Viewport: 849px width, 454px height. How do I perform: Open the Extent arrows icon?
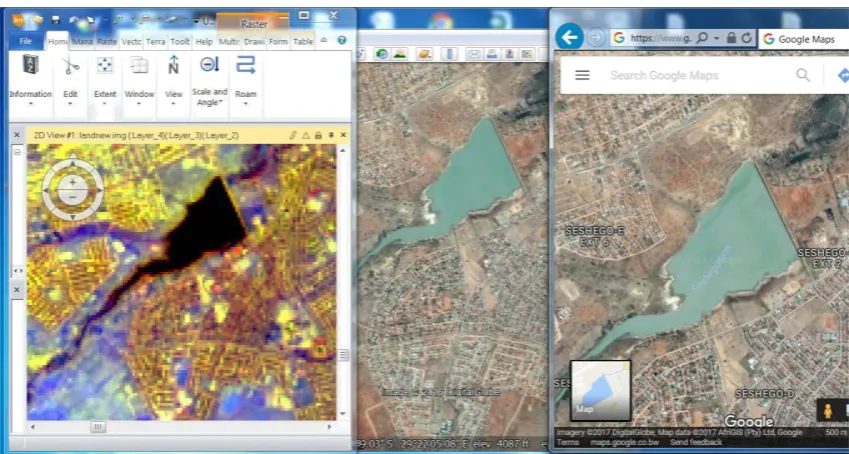[105, 66]
